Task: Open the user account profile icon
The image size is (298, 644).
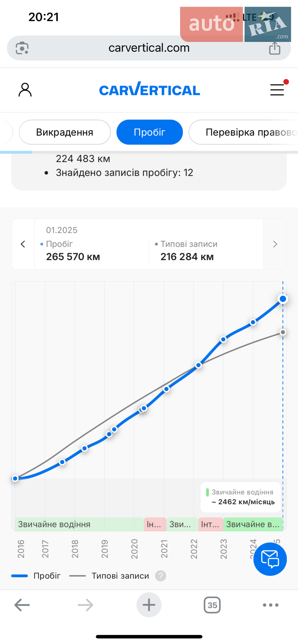Action: 25,90
